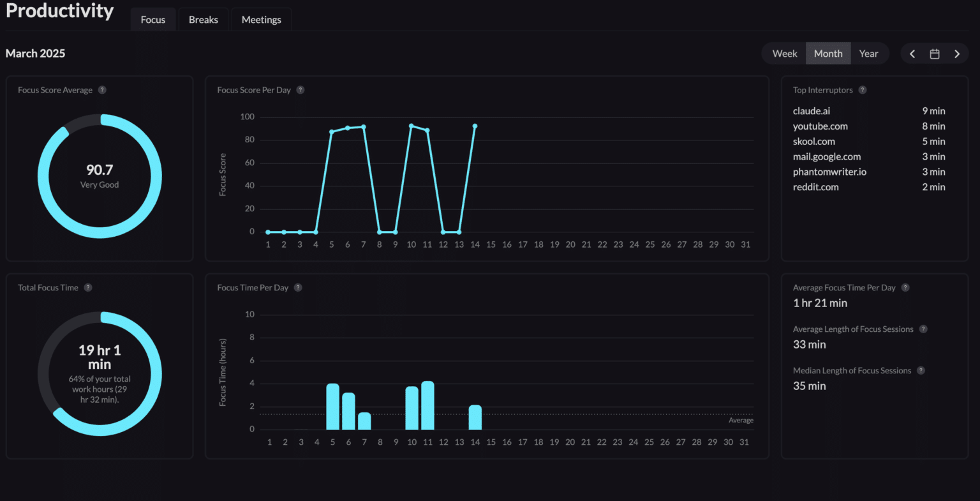Open help icon beside Average Focus Time Per Day

coord(905,288)
